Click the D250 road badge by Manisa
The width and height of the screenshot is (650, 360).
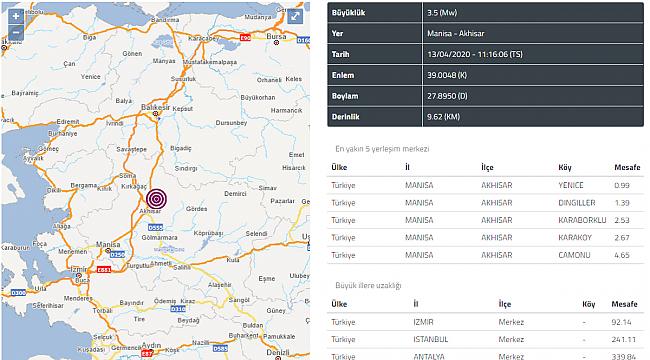117,255
